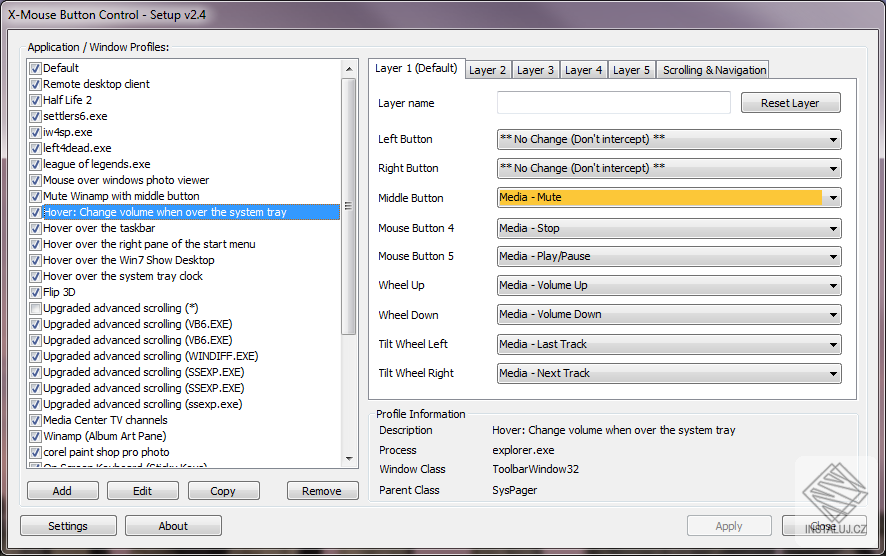Expand the Wheel Down dropdown
This screenshot has height=556, width=886.
669,315
